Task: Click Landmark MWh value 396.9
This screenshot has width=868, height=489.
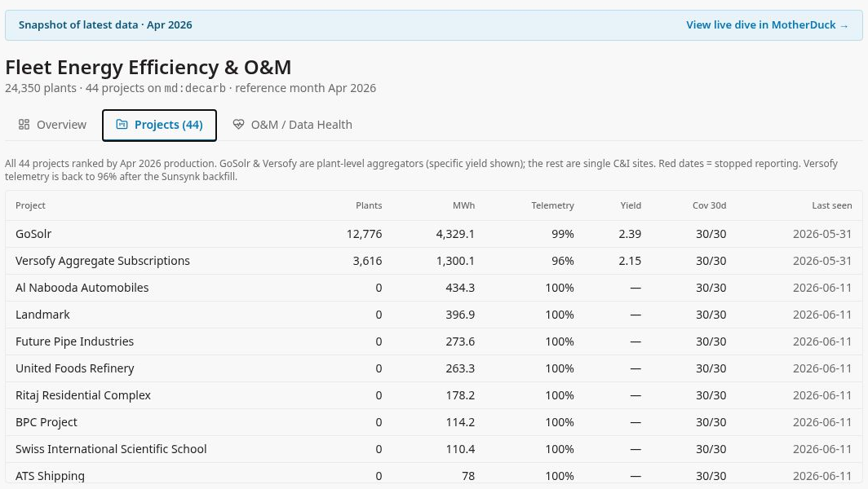Action: 460,315
